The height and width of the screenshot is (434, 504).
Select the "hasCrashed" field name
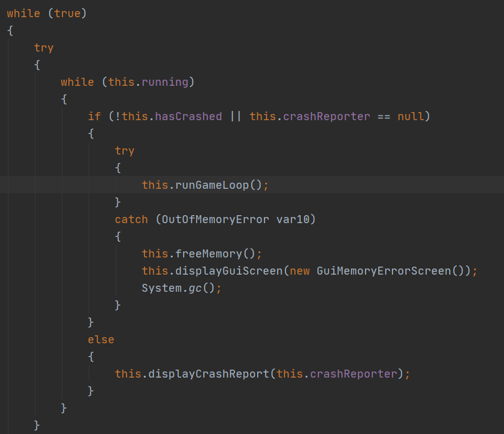[x=189, y=116]
